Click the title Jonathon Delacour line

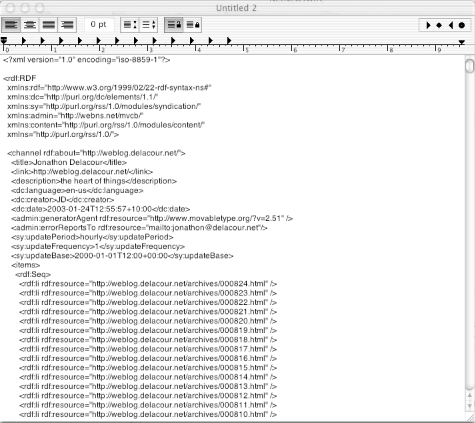tap(69, 162)
